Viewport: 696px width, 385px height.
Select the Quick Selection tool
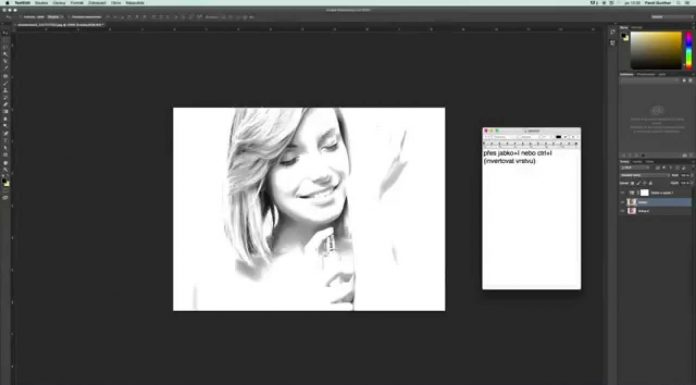[x=5, y=54]
